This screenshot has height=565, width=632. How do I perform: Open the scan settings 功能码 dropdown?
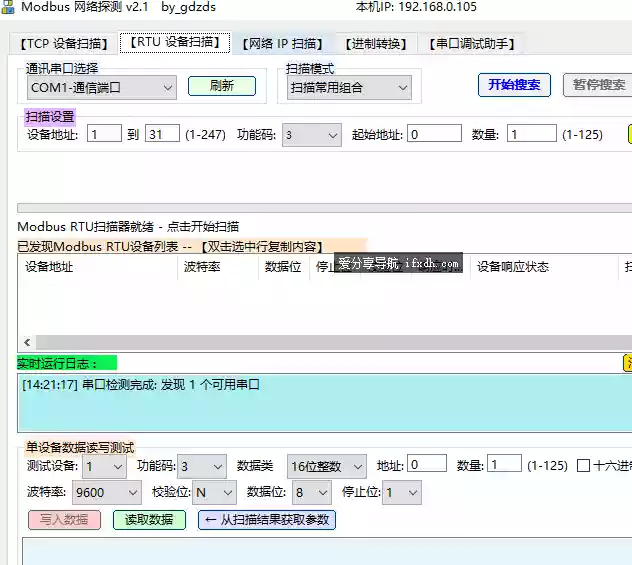coord(312,135)
